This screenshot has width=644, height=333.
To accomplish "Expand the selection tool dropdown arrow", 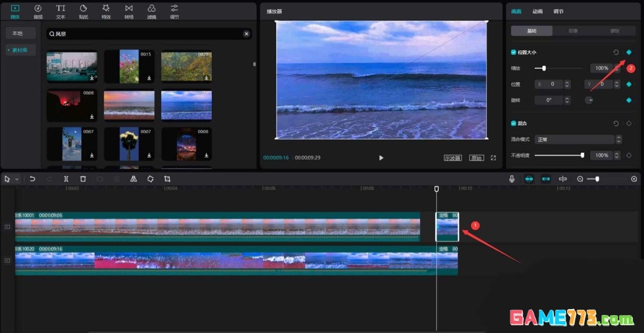I will click(x=17, y=179).
